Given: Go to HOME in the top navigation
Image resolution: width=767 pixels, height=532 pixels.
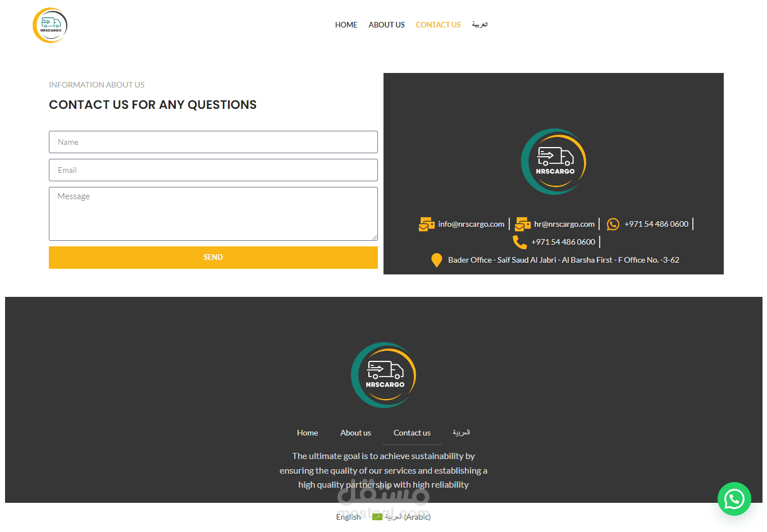Looking at the screenshot, I should pos(346,25).
